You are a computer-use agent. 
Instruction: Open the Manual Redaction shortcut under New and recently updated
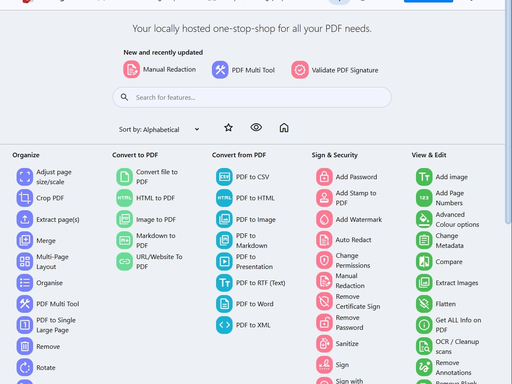(x=160, y=70)
